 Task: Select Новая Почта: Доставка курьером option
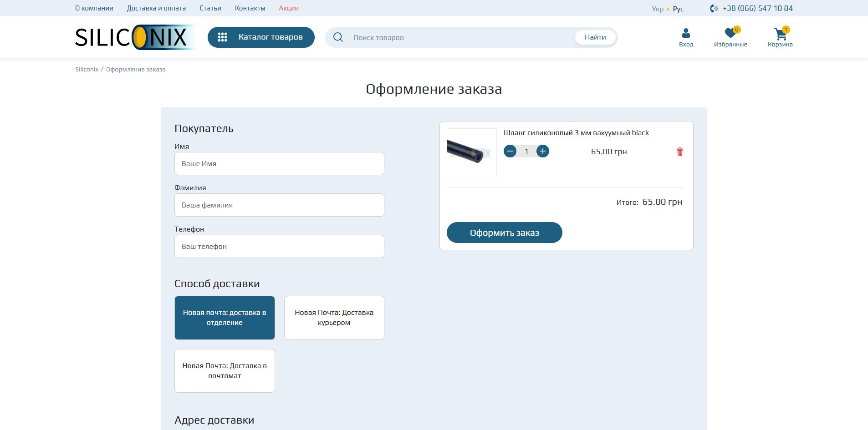(x=334, y=318)
